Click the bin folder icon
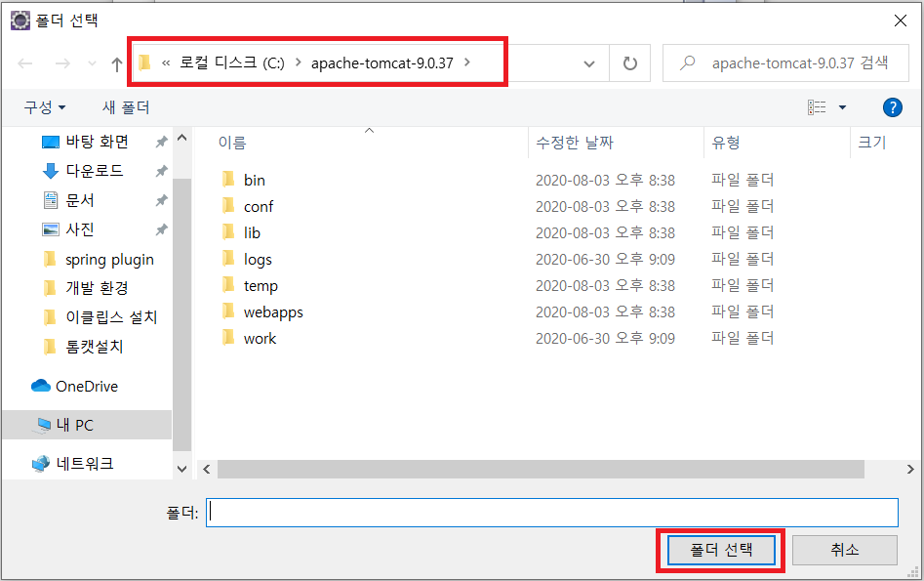This screenshot has height=581, width=924. click(228, 180)
